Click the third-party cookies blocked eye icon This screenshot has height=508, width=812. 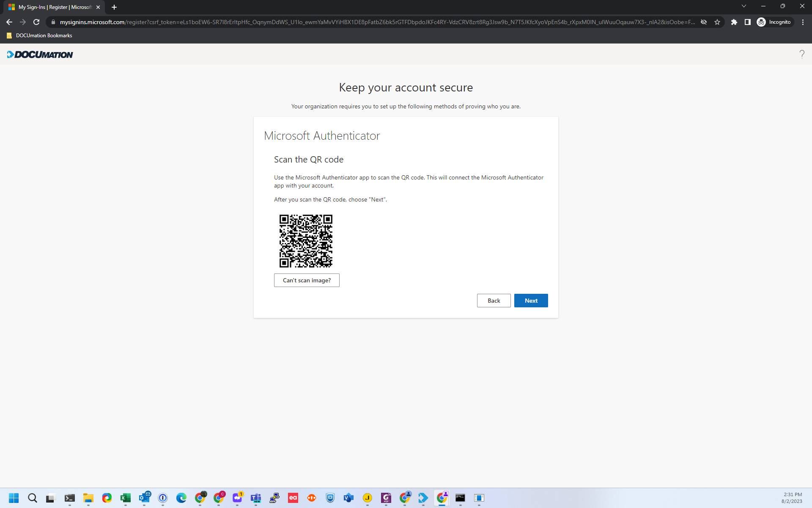pos(703,22)
